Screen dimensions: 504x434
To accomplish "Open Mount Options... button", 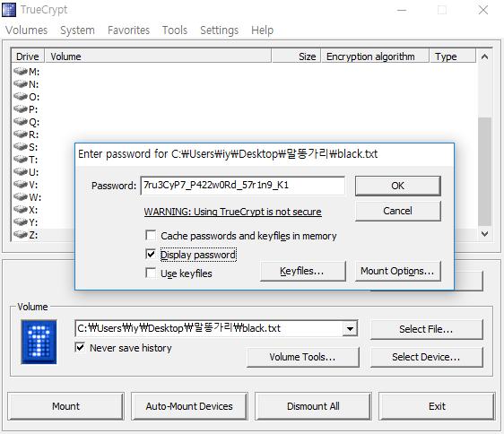I will pyautogui.click(x=398, y=271).
